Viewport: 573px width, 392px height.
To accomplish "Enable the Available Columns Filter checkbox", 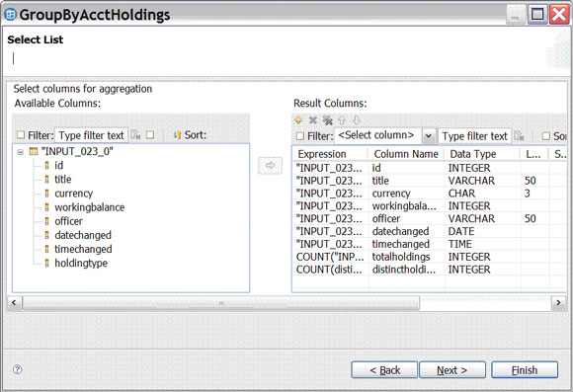I will coord(21,135).
